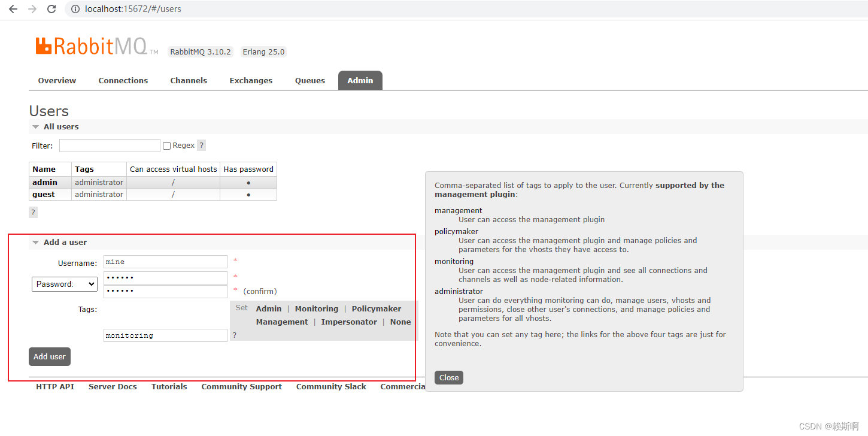Open the Community Slack footer link

(331, 387)
